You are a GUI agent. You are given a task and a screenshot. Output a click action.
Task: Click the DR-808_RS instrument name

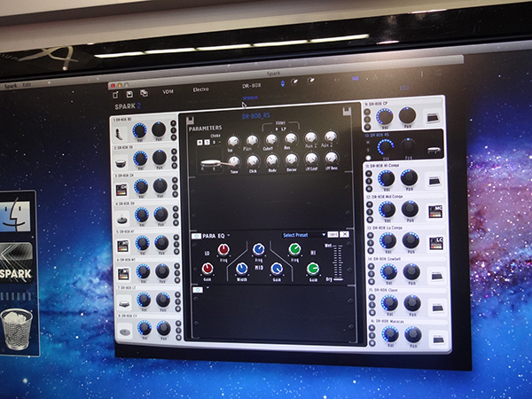pyautogui.click(x=256, y=116)
